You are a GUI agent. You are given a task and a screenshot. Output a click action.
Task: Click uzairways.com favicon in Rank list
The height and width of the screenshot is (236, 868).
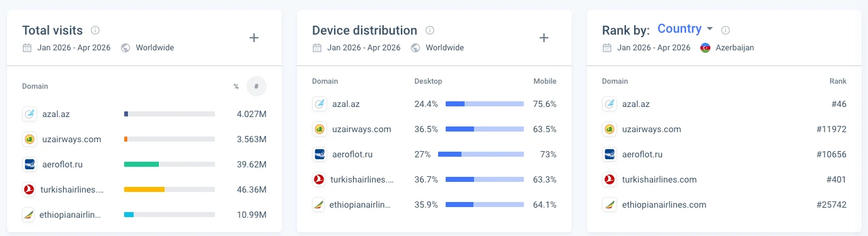point(609,129)
